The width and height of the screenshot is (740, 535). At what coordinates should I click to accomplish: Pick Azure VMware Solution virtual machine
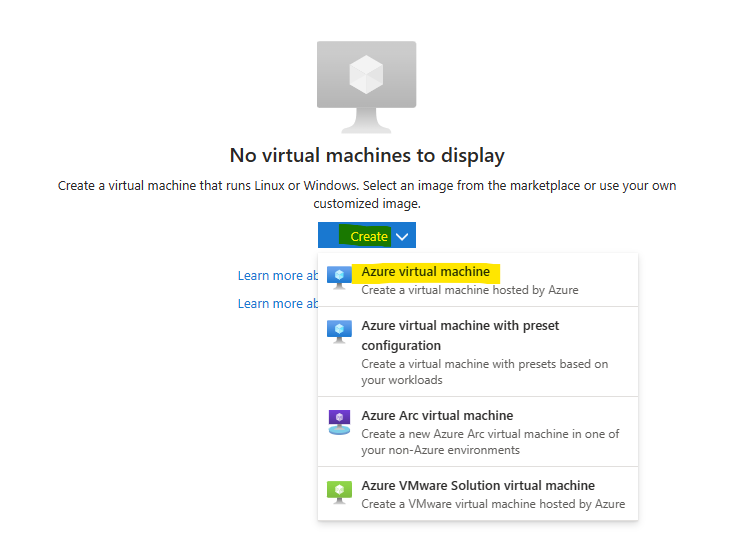pos(478,494)
